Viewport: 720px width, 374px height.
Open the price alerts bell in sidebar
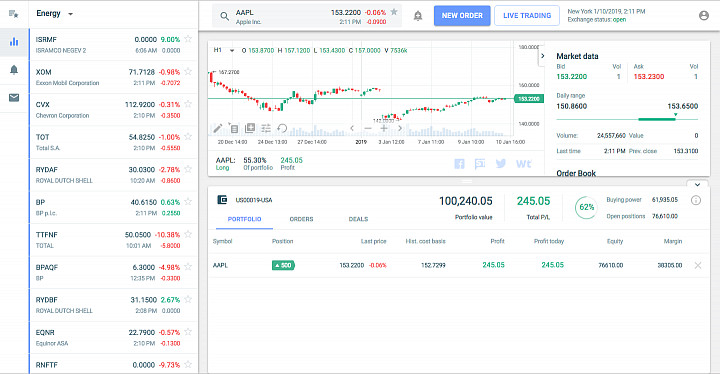click(x=14, y=70)
